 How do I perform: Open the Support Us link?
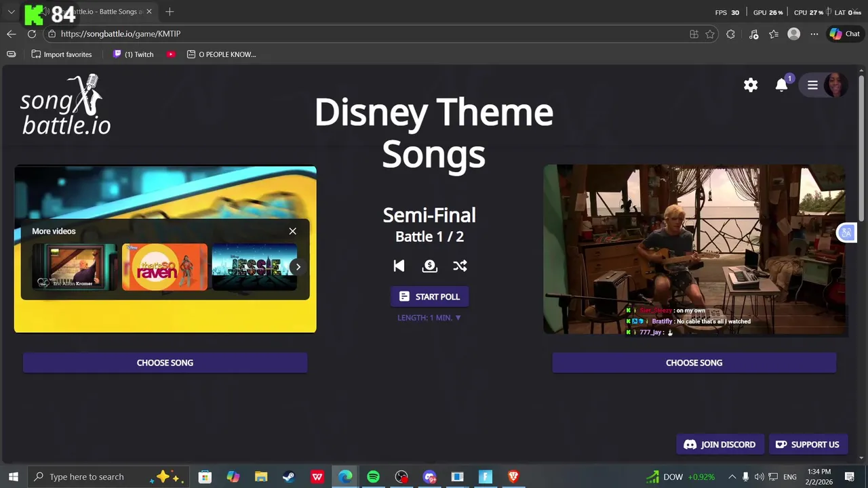(x=808, y=445)
